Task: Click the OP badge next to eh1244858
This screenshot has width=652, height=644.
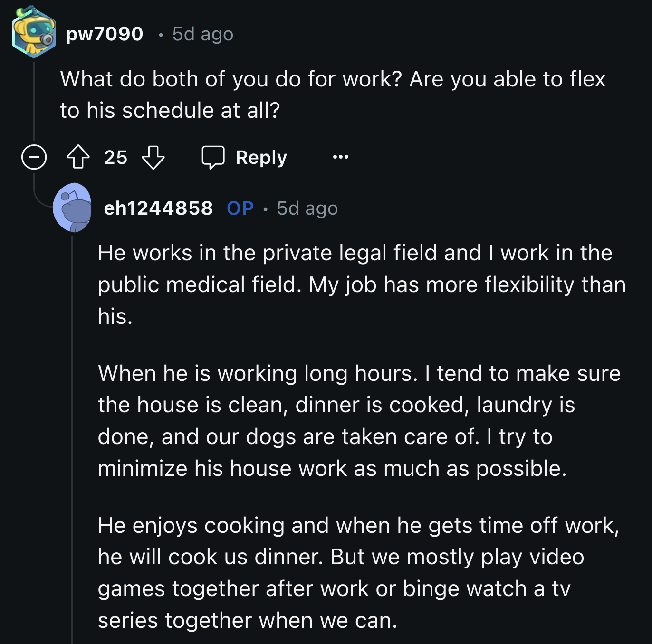Action: pos(240,208)
